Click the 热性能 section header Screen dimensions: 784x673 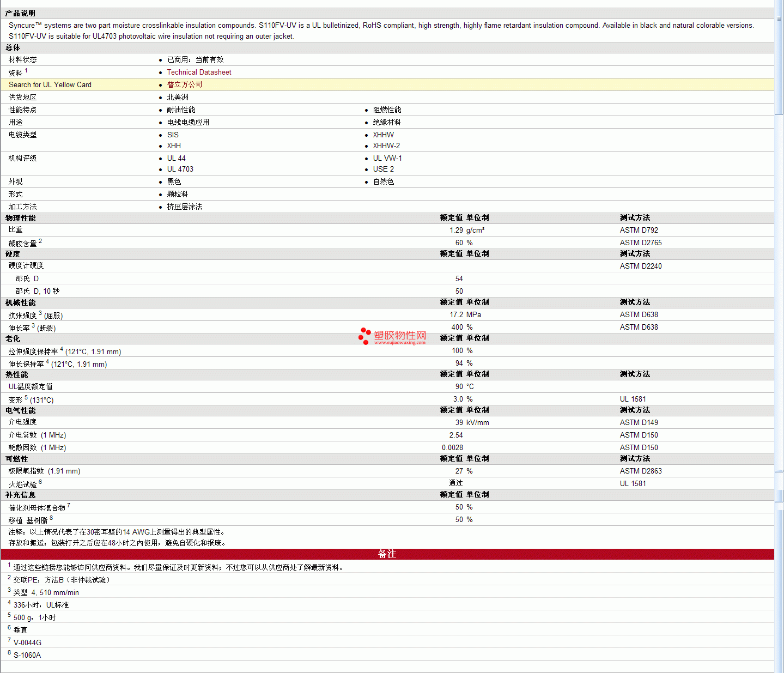(17, 374)
